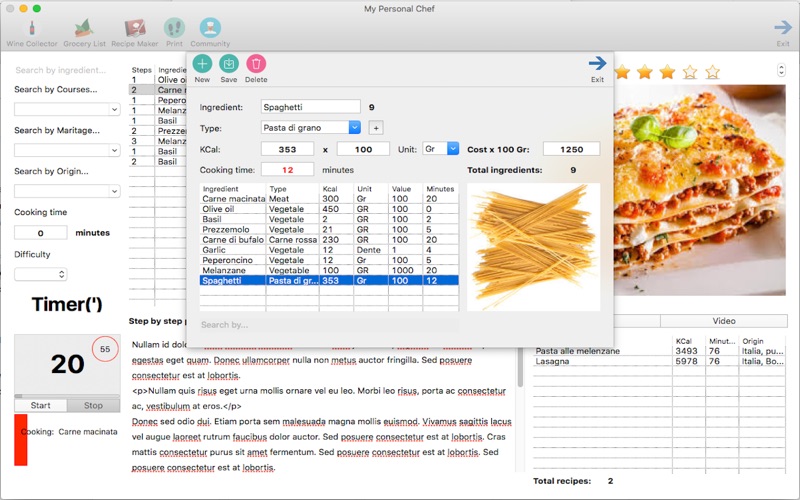Select the Garlic ingredient row

click(x=329, y=250)
